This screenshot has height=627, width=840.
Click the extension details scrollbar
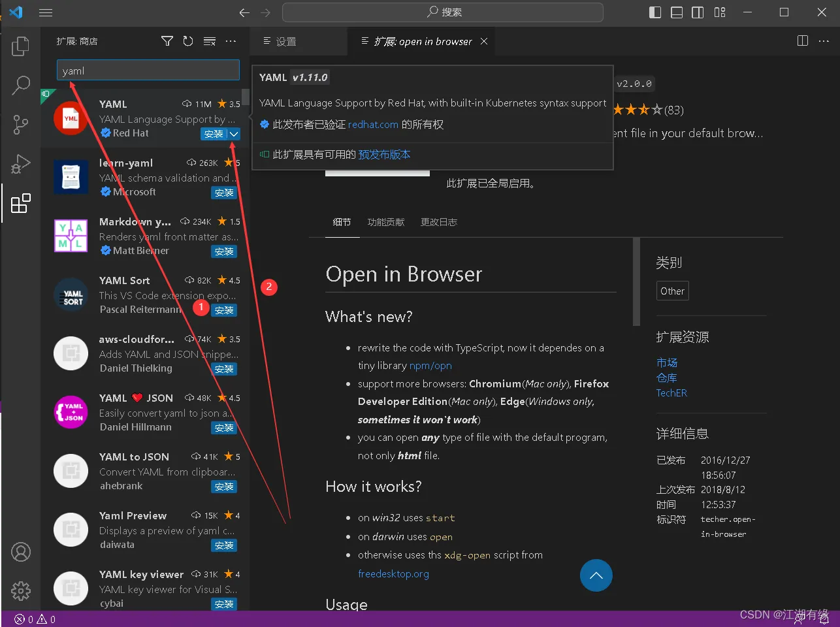pos(636,281)
